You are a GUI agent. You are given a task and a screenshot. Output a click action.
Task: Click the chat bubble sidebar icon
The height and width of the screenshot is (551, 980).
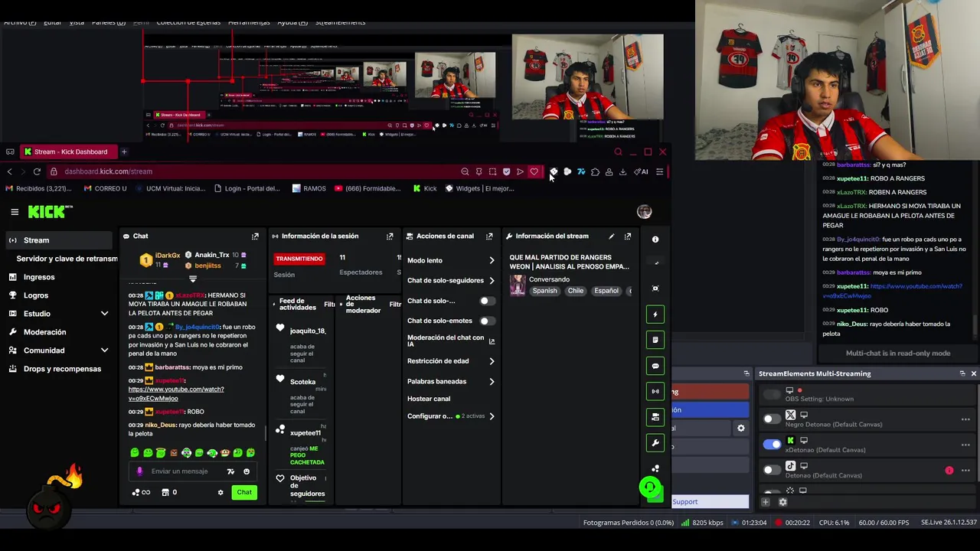click(x=655, y=366)
